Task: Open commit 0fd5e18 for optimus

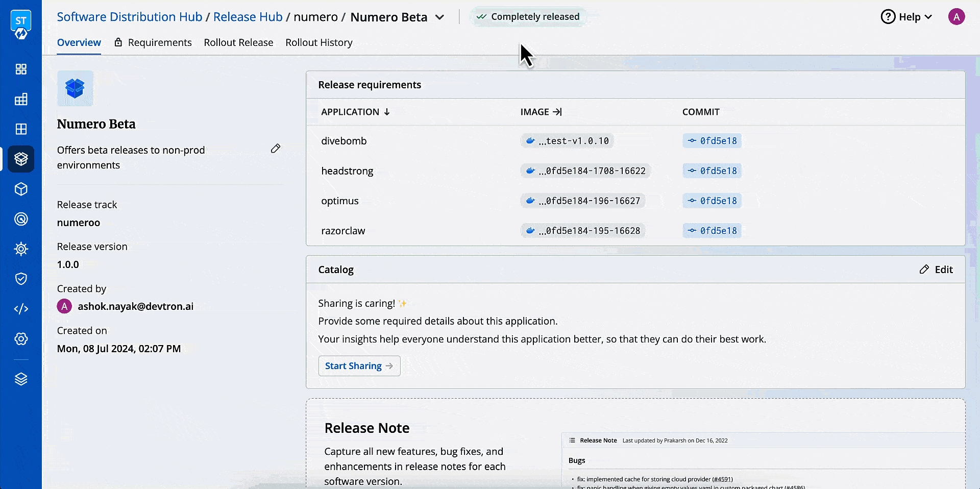Action: pos(712,201)
